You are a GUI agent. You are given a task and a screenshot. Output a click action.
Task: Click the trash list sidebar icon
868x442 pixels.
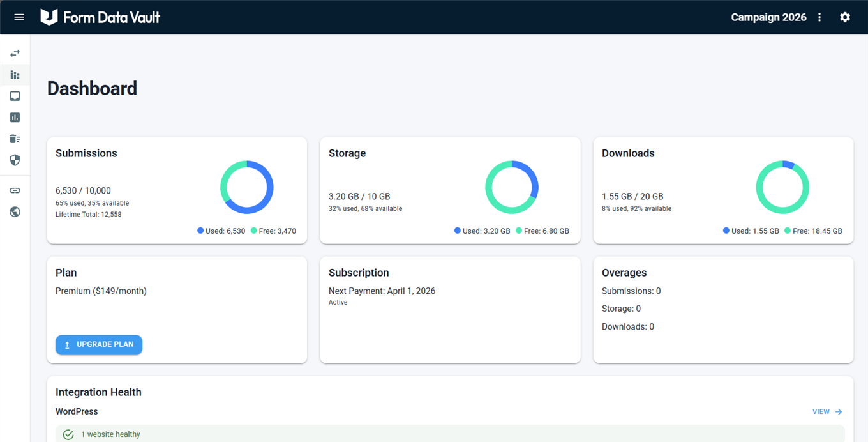pos(15,139)
